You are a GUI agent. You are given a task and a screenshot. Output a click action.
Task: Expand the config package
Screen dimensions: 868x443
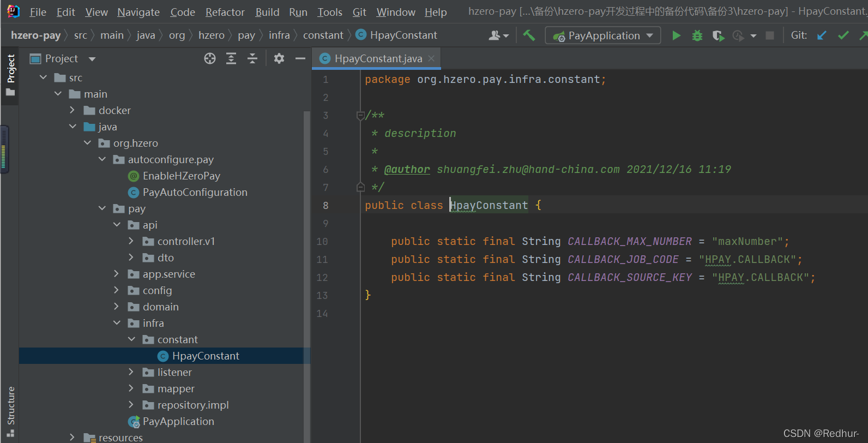pos(116,290)
